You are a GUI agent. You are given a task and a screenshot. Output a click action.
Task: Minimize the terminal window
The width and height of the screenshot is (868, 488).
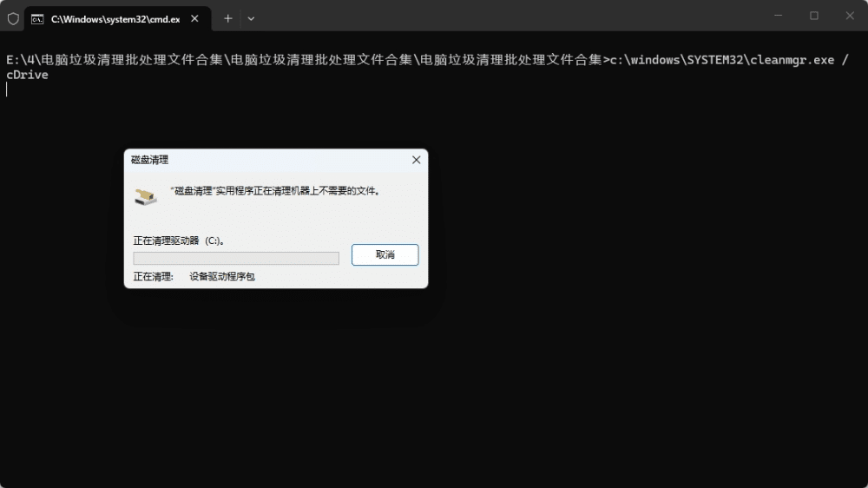[x=779, y=16]
